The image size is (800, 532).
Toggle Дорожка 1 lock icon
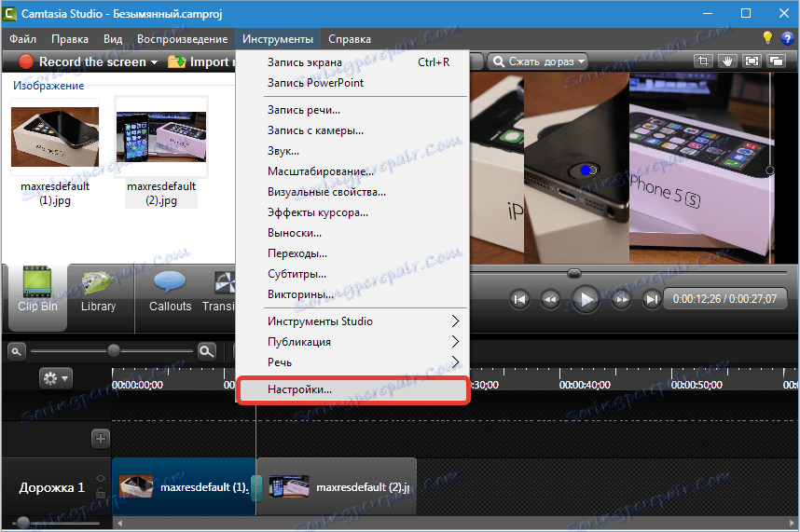(x=101, y=493)
